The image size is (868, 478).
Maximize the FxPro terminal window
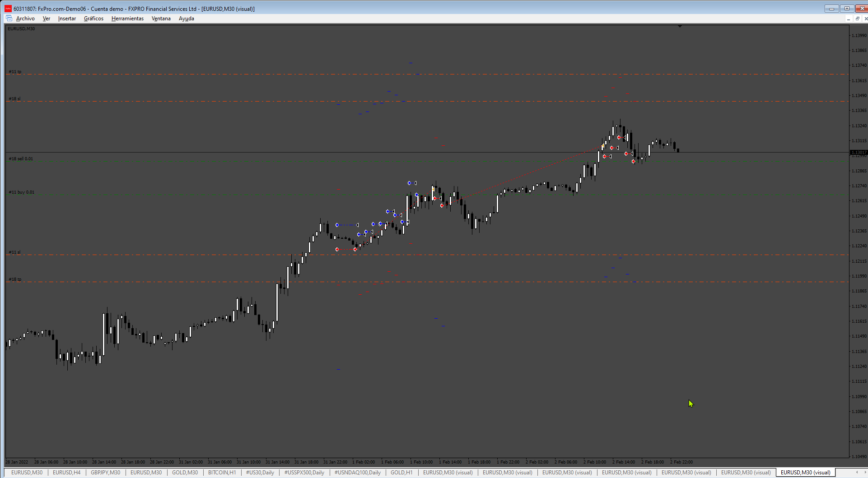847,9
